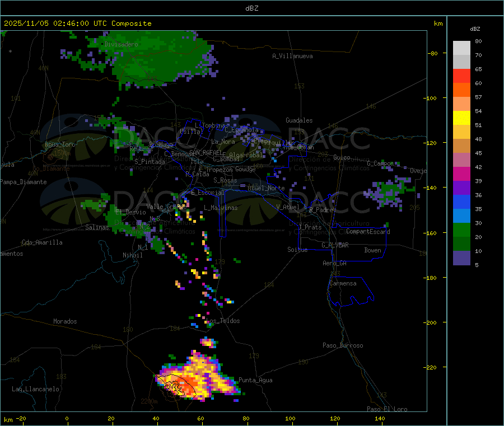Click the G_ALVEAR city label
504x426 pixels.
[335, 245]
